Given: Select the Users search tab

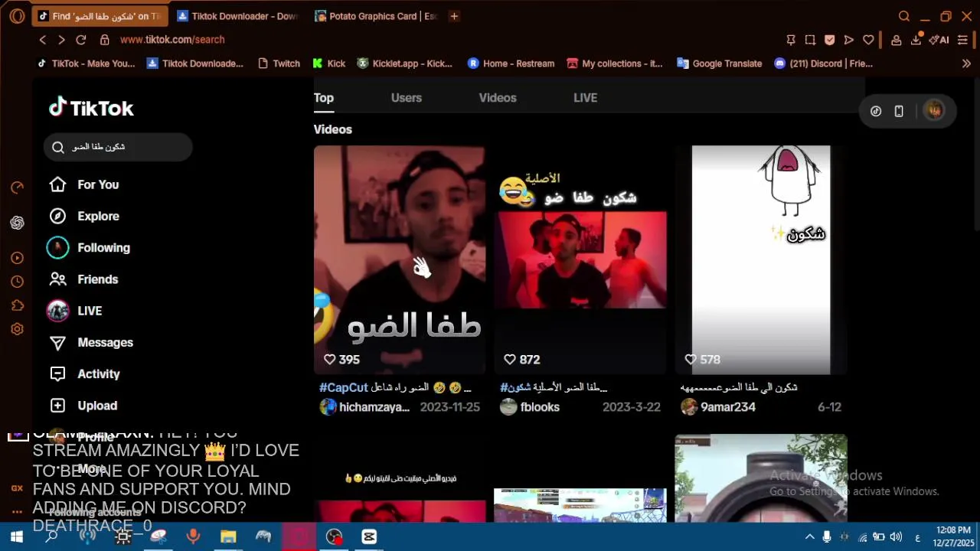Looking at the screenshot, I should pos(407,98).
